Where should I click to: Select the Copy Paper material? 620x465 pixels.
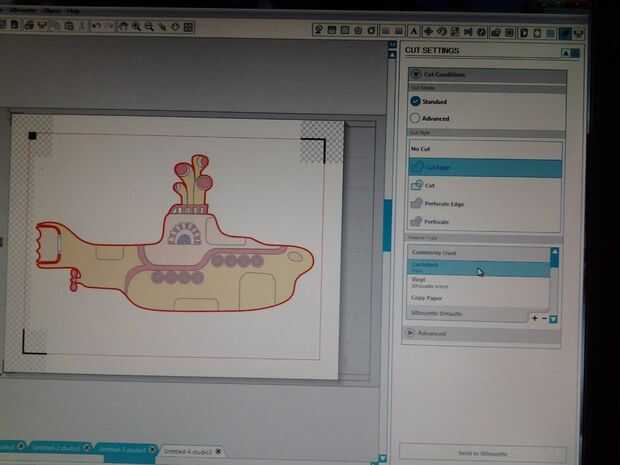(x=478, y=298)
